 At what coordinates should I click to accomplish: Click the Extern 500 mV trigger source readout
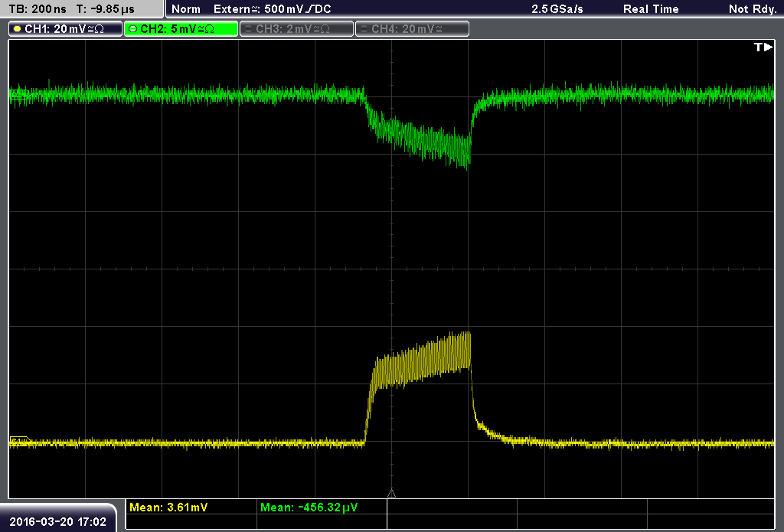click(273, 9)
